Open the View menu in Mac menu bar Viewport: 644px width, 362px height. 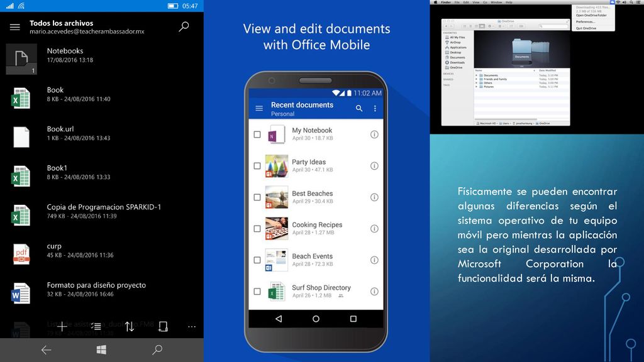tap(475, 2)
